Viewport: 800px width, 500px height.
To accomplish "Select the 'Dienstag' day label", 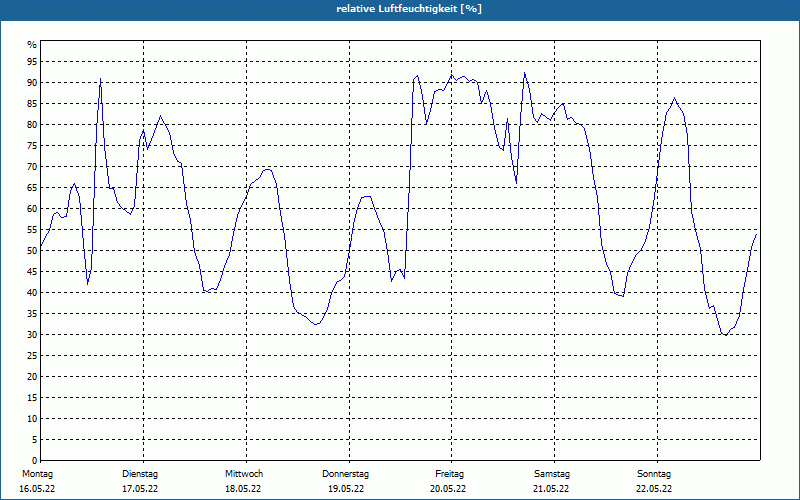I will pos(140,474).
